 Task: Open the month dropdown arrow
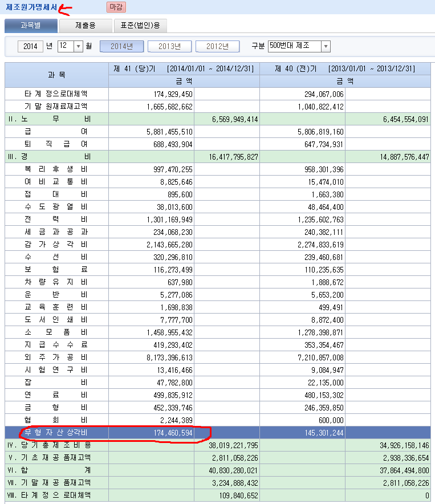click(79, 46)
